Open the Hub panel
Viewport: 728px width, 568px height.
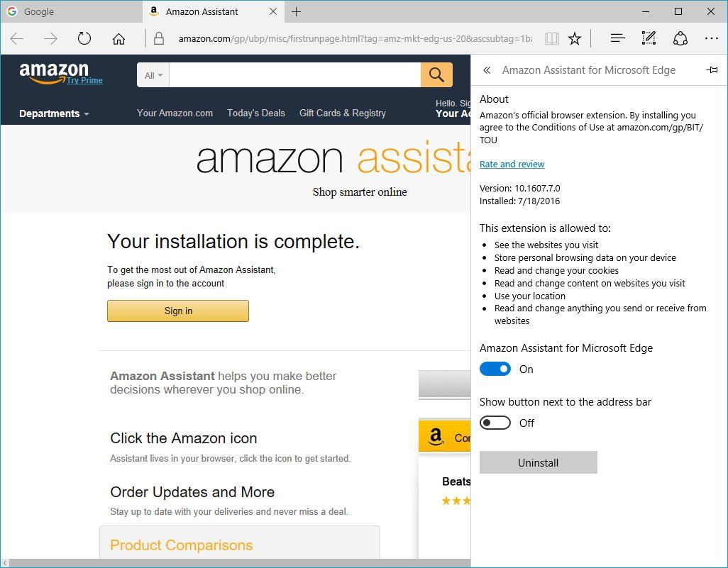(617, 39)
